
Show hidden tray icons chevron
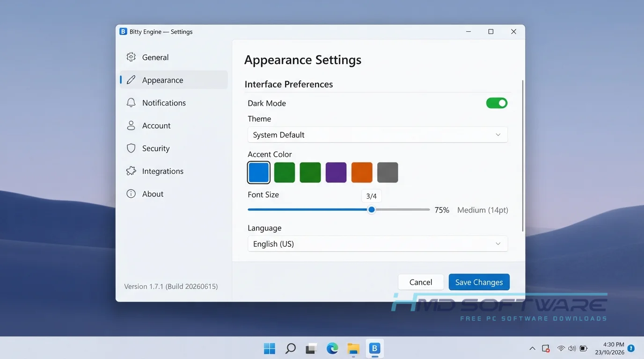532,349
